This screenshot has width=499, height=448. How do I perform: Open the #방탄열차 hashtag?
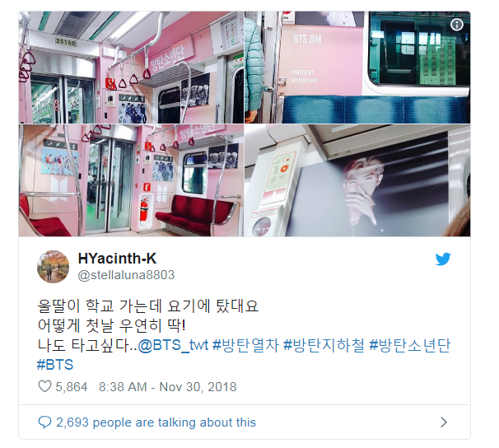[x=245, y=345]
